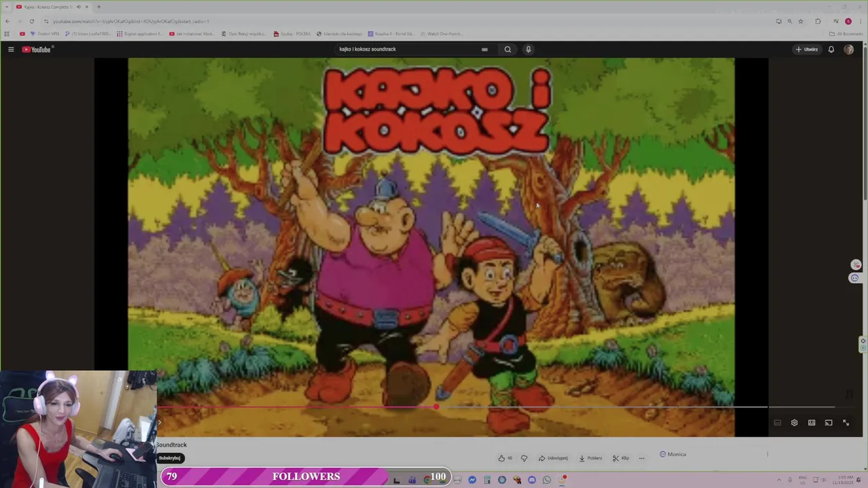
Task: Download the video with Pobierz
Action: coord(590,458)
